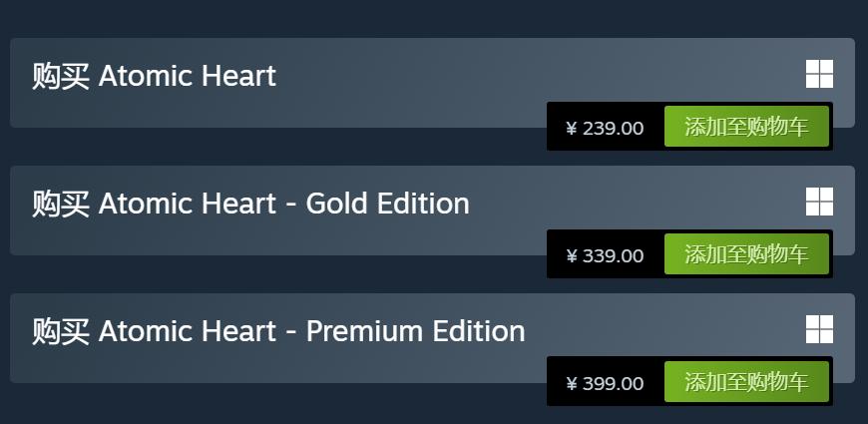The width and height of the screenshot is (868, 424).
Task: Click the "Atomic Heart - Gold Edition" heading
Action: [x=250, y=204]
